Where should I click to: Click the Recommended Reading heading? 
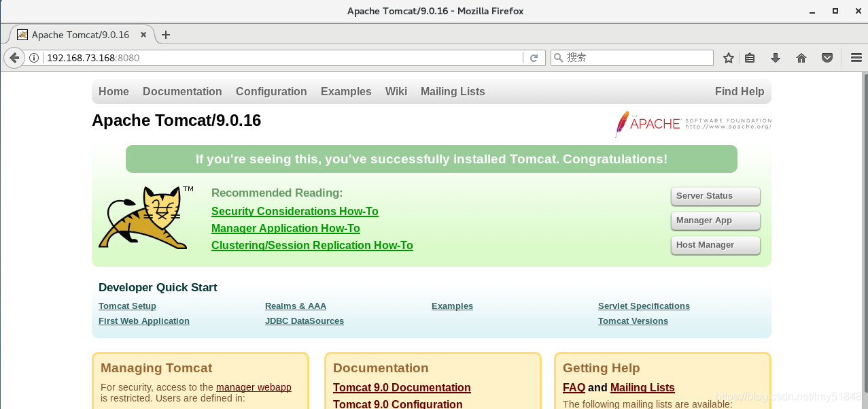277,193
